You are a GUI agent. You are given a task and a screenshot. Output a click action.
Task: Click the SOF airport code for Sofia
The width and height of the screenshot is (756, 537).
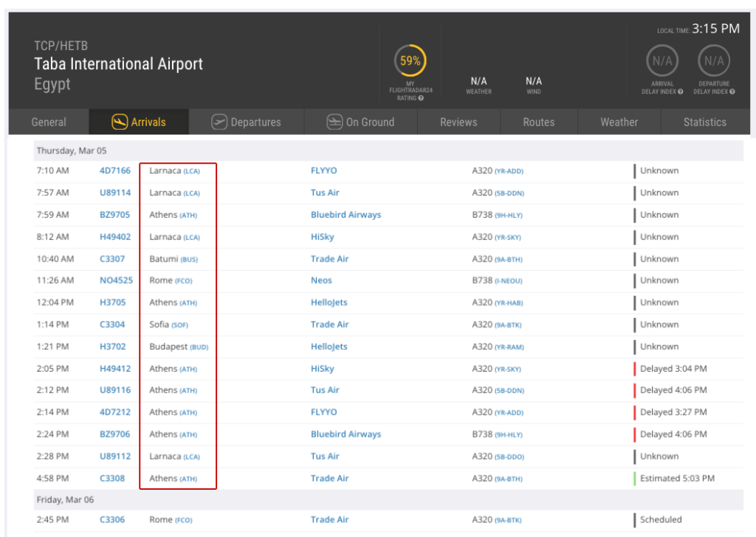(180, 325)
